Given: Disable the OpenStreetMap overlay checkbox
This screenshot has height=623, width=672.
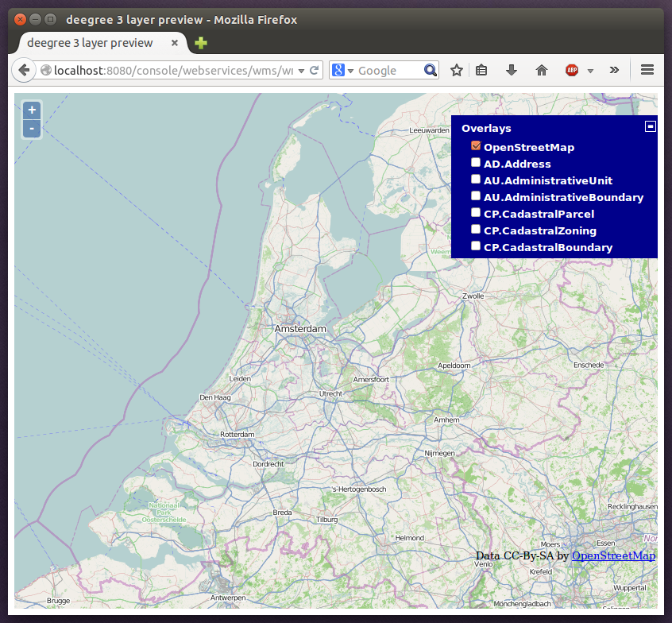Looking at the screenshot, I should point(475,145).
